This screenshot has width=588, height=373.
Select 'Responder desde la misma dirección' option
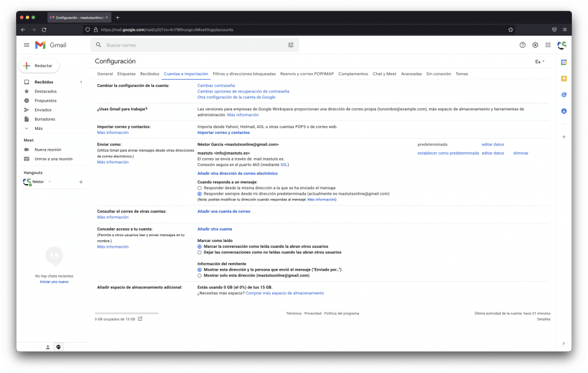coord(199,188)
